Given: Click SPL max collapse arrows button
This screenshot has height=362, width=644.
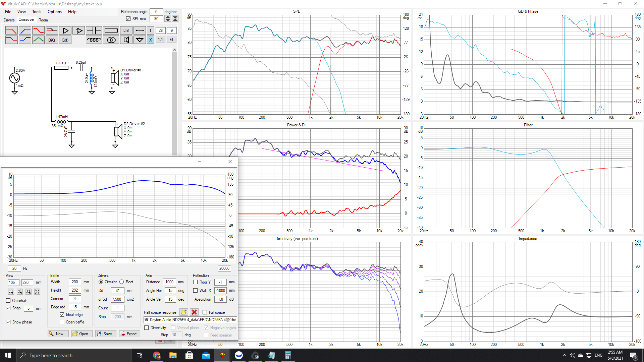Looking at the screenshot, I should click(x=175, y=19).
